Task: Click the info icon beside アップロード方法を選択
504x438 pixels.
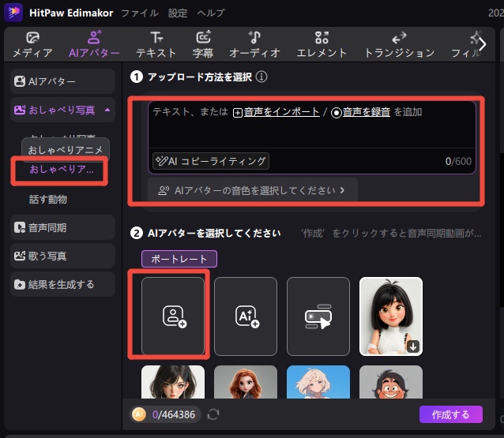Action: 261,77
